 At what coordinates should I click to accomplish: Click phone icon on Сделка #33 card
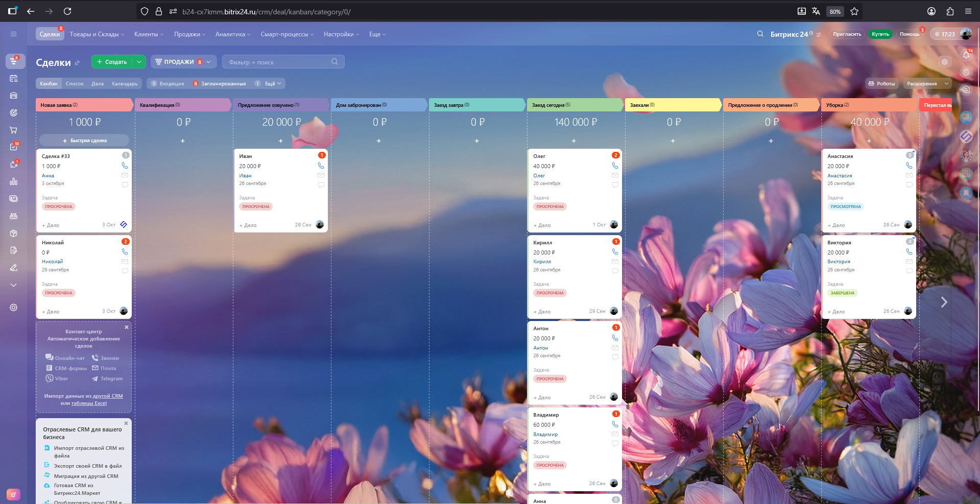coord(125,166)
